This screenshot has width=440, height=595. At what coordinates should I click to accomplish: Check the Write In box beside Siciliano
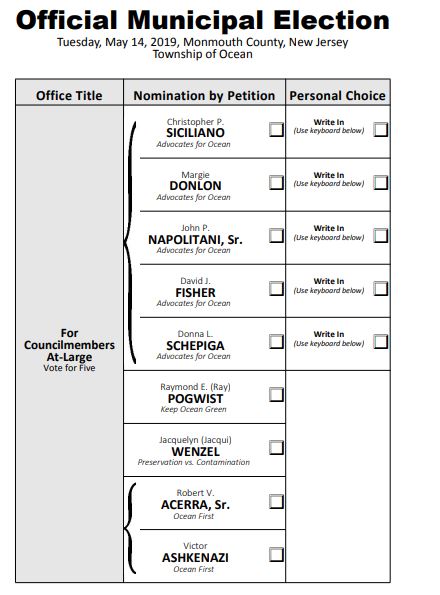point(380,129)
